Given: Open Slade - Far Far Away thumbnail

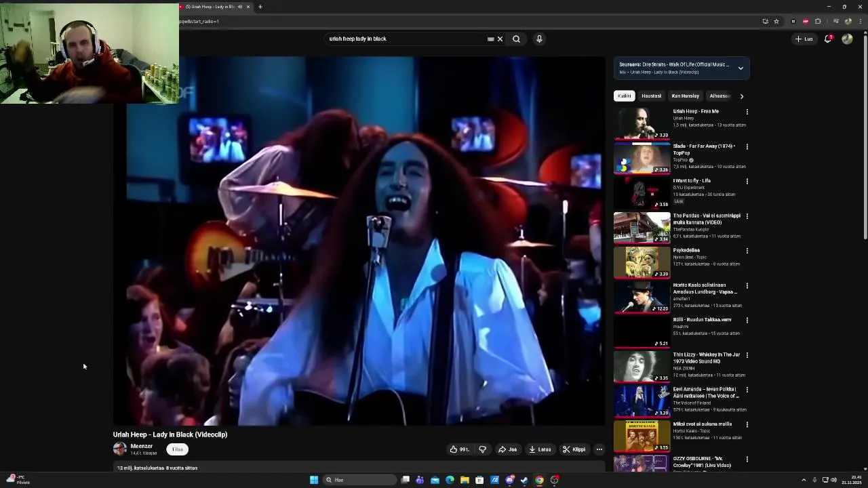Looking at the screenshot, I should point(642,158).
